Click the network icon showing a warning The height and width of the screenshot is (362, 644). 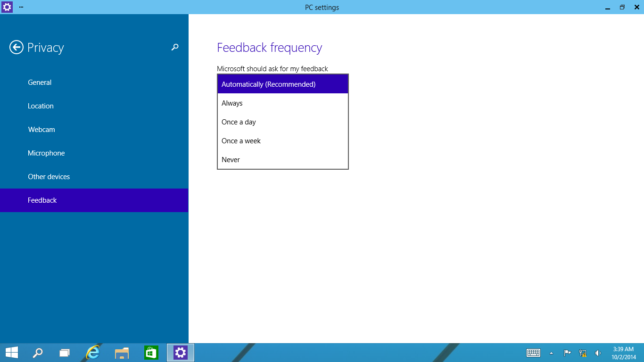click(x=582, y=352)
